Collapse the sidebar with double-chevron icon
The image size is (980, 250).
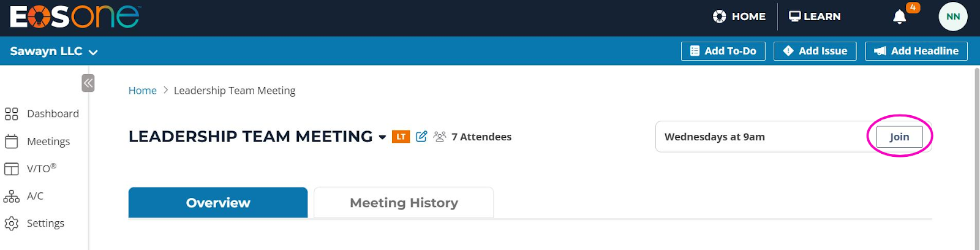pos(88,83)
